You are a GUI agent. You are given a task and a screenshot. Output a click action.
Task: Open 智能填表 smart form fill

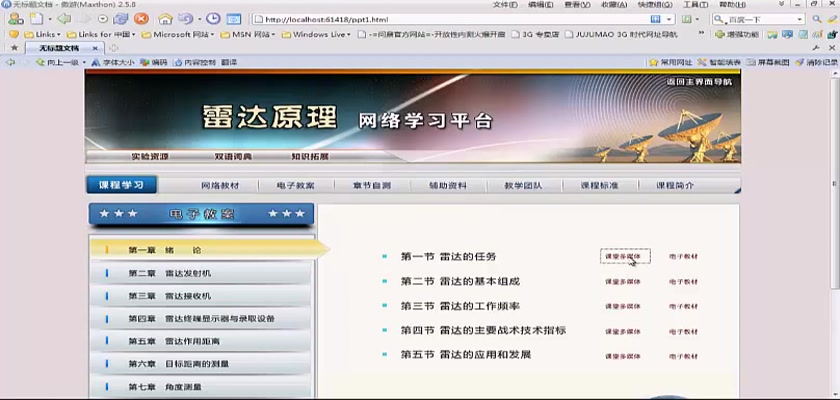click(719, 62)
